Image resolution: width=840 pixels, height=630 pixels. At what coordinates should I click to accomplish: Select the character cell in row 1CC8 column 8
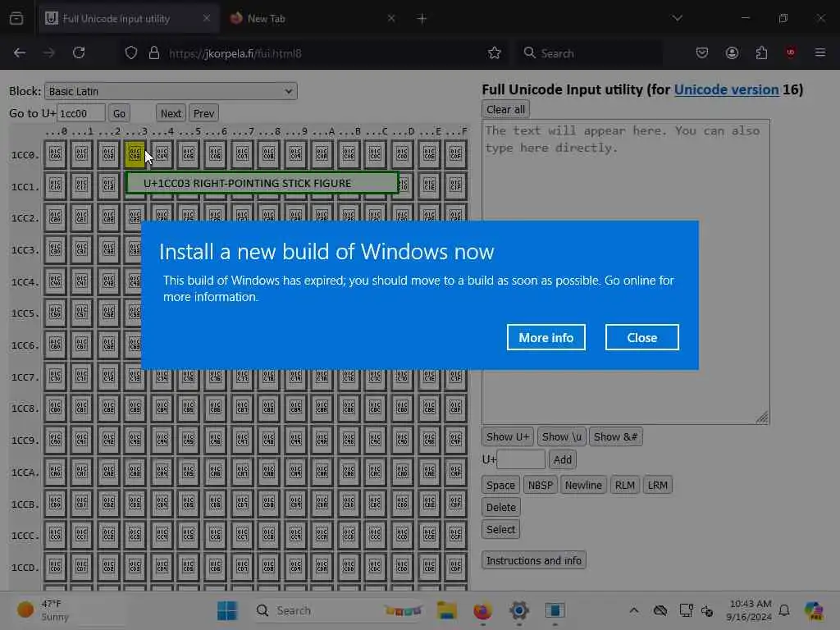(268, 409)
